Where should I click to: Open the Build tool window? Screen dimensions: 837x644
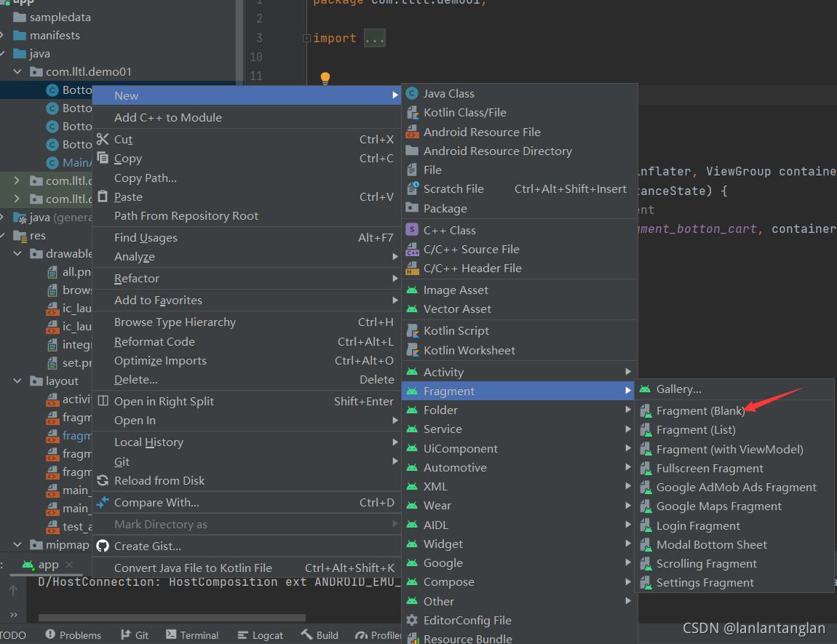320,635
